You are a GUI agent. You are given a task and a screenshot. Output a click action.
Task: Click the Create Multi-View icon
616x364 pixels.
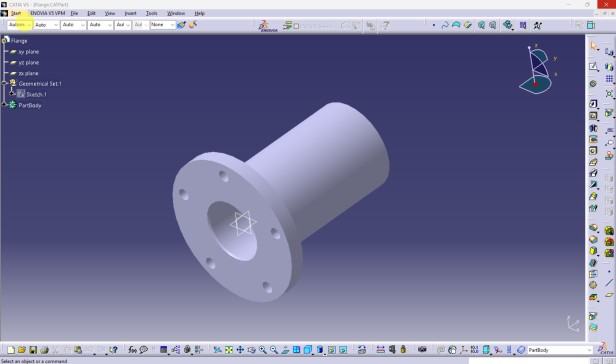pyautogui.click(x=296, y=349)
